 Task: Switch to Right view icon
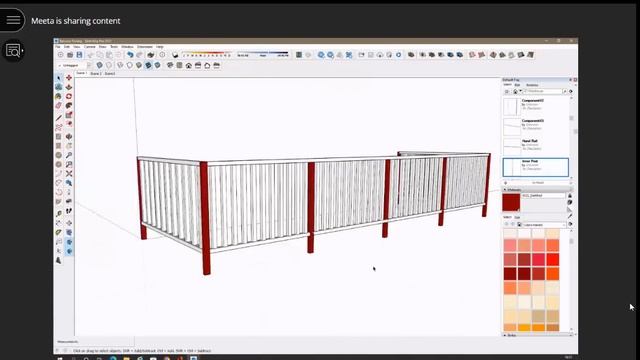point(198,65)
